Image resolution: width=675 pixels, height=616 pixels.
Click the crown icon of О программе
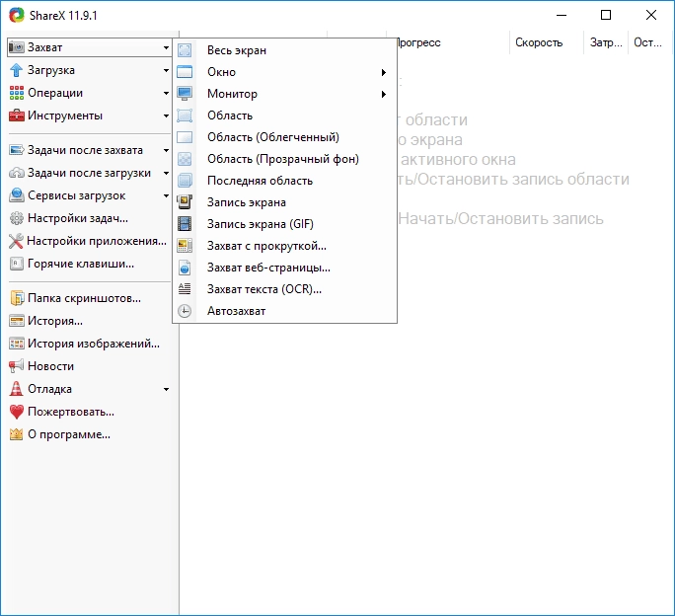coord(17,434)
